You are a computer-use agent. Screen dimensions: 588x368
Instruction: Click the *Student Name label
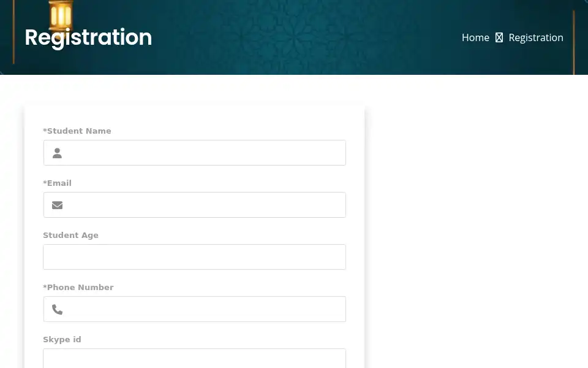click(x=77, y=131)
